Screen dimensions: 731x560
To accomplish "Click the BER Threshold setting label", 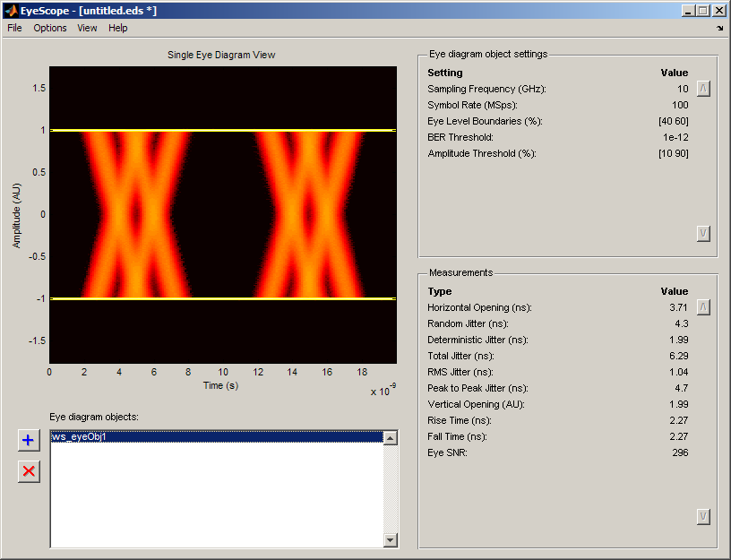I will pos(460,137).
